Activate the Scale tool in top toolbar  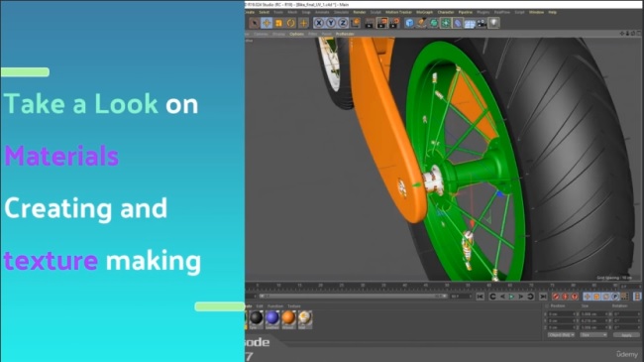(x=278, y=23)
